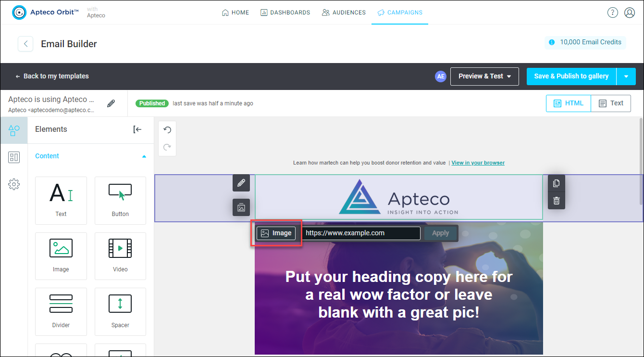Change block background image icon

[241, 207]
